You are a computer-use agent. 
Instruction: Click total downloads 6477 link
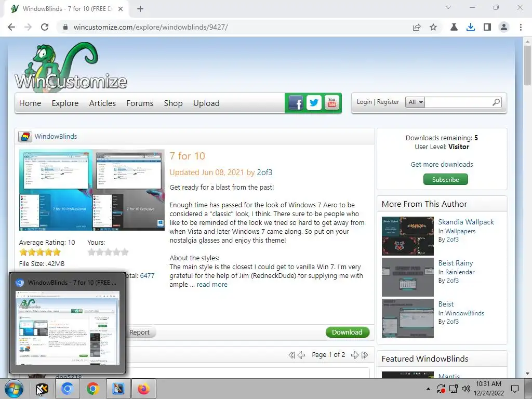147,275
